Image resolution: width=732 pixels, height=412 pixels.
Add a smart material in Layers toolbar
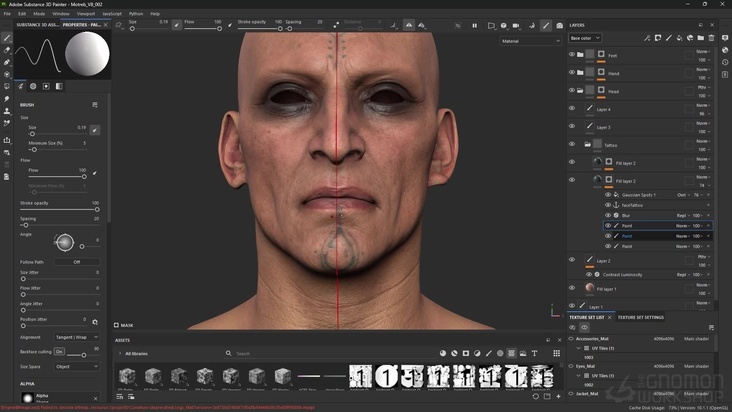point(690,38)
